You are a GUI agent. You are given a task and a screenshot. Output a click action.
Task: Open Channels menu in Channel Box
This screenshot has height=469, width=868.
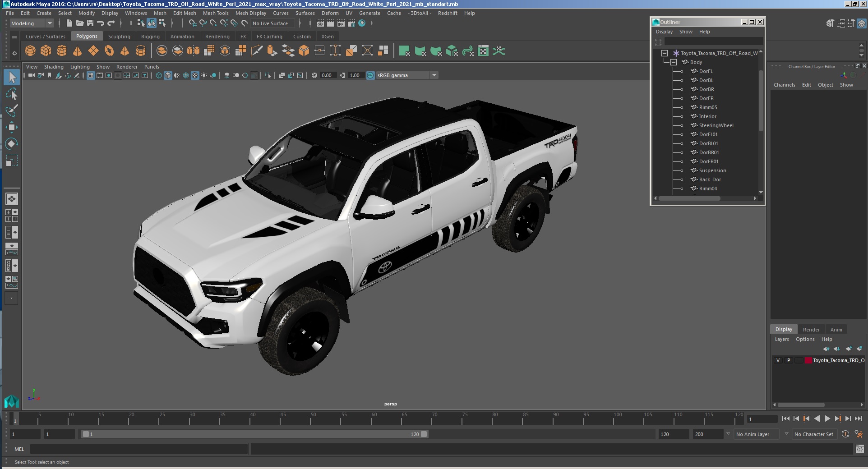coord(784,85)
